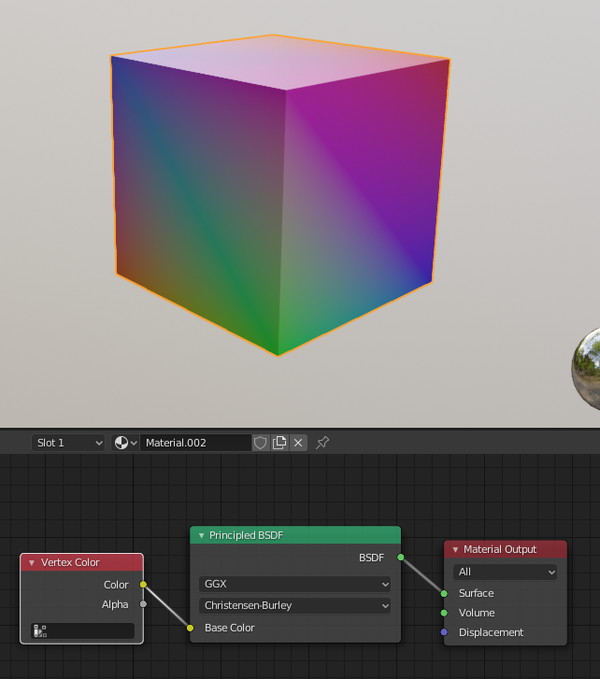This screenshot has width=600, height=679.
Task: Open the All render target dropdown
Action: tap(505, 572)
